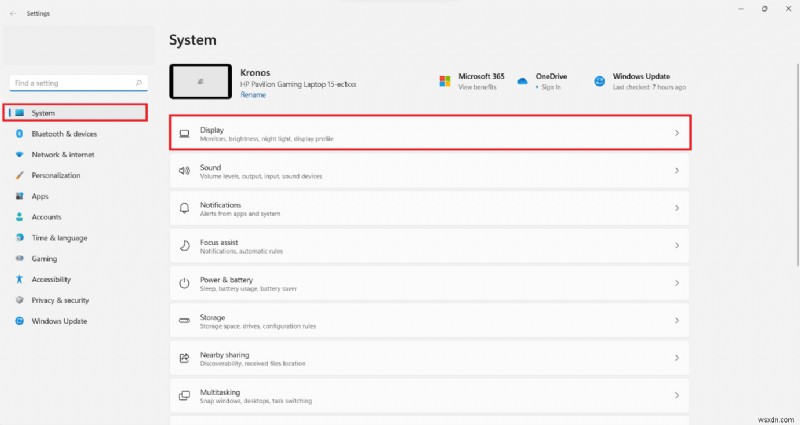Click the Gaming controller icon
800x425 pixels.
pyautogui.click(x=19, y=259)
